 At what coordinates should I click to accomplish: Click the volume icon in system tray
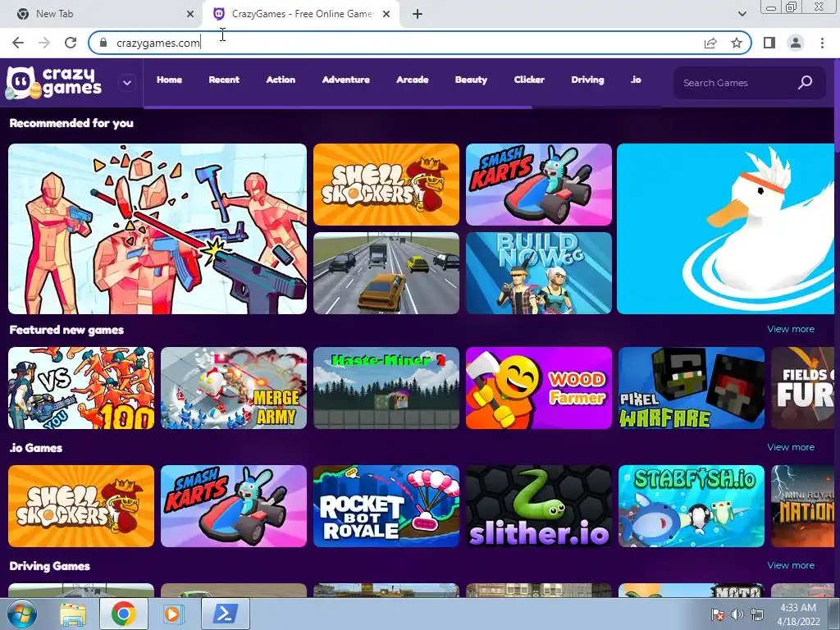pos(737,614)
